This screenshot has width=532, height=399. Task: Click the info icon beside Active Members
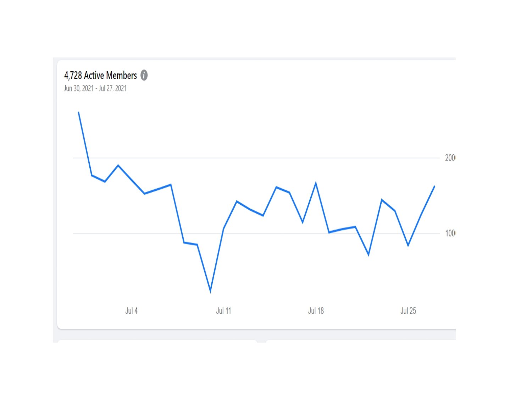click(144, 75)
